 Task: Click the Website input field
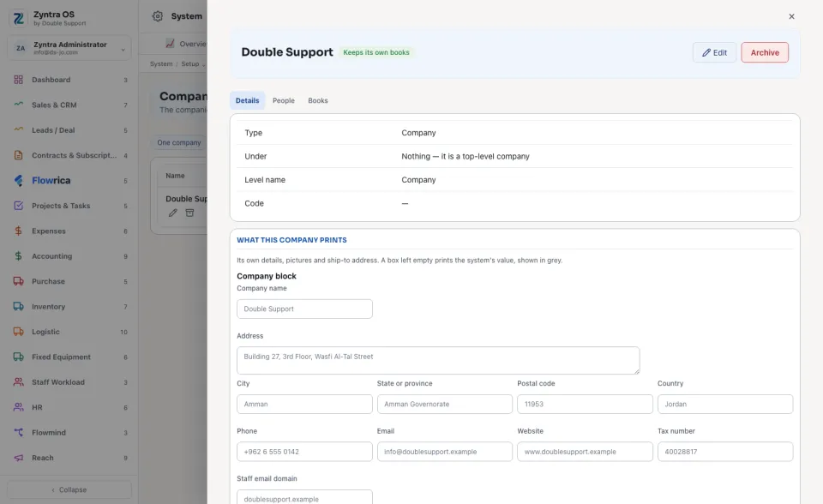coord(585,452)
